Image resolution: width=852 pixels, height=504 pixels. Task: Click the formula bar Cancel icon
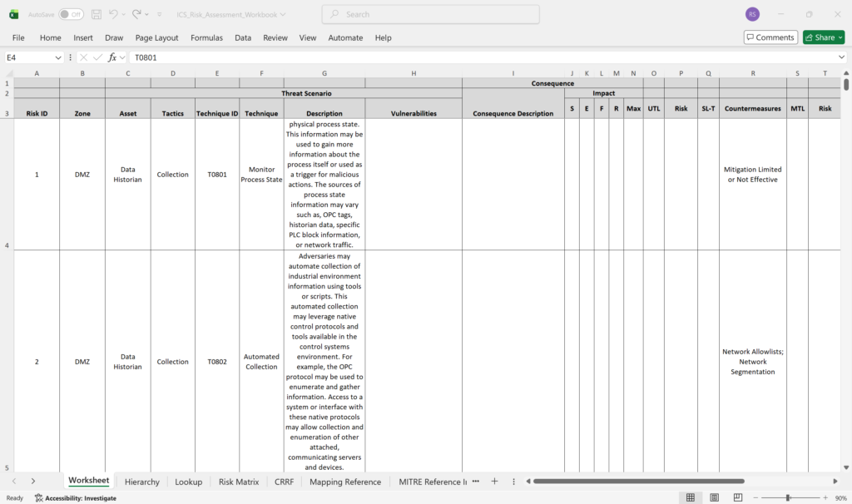pos(83,57)
